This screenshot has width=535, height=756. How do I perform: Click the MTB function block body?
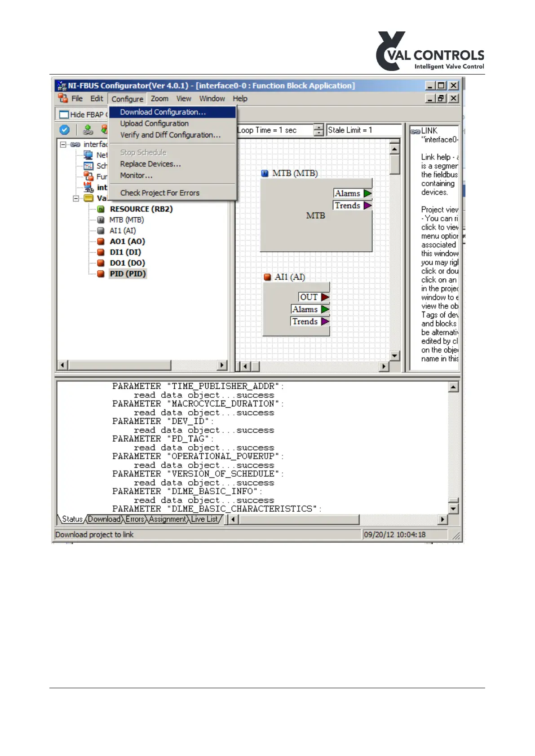click(x=316, y=216)
